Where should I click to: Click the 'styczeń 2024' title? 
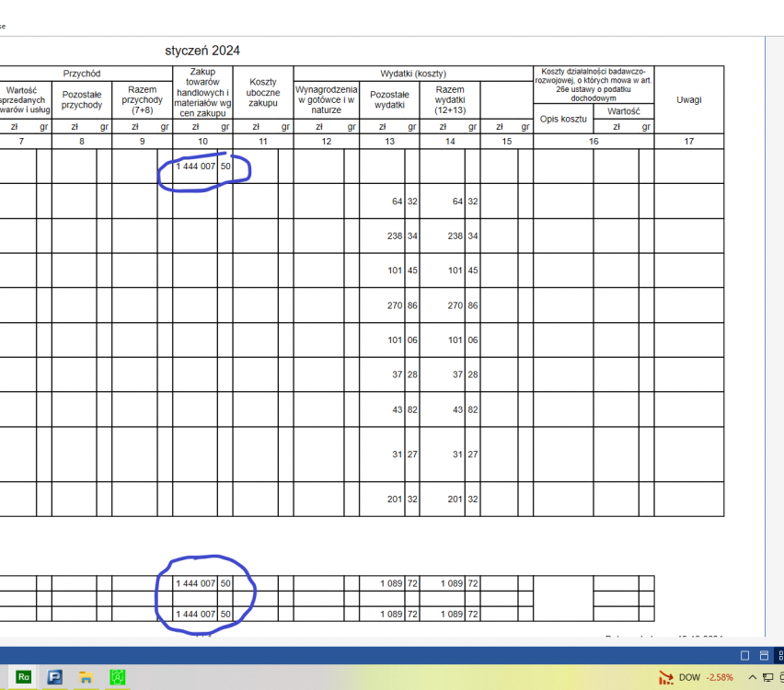click(x=202, y=51)
